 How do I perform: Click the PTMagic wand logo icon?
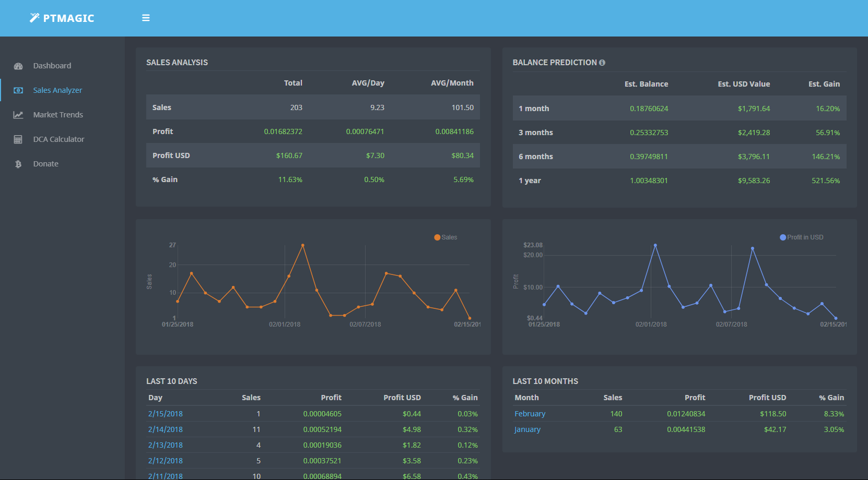[34, 18]
